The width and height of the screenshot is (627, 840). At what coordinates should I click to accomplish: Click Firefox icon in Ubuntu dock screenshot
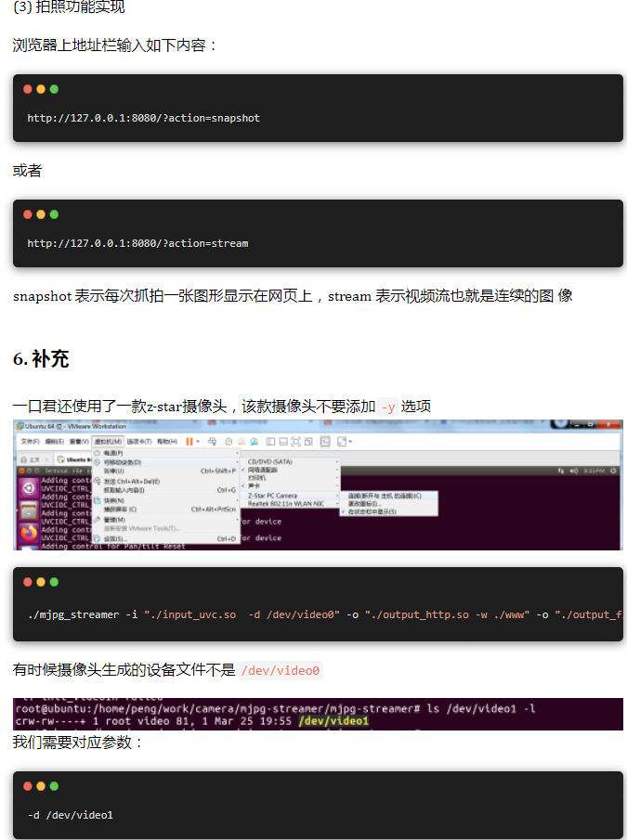pyautogui.click(x=29, y=533)
